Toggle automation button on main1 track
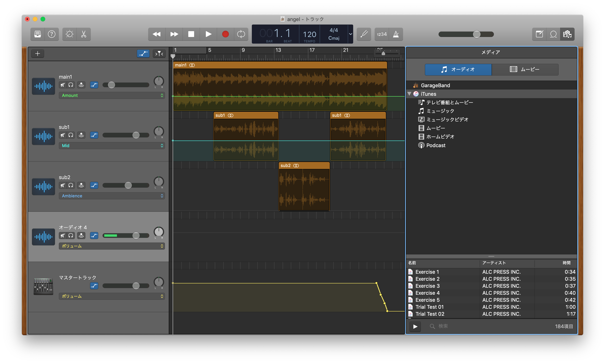Viewport: 605px width, 364px height. pos(94,85)
